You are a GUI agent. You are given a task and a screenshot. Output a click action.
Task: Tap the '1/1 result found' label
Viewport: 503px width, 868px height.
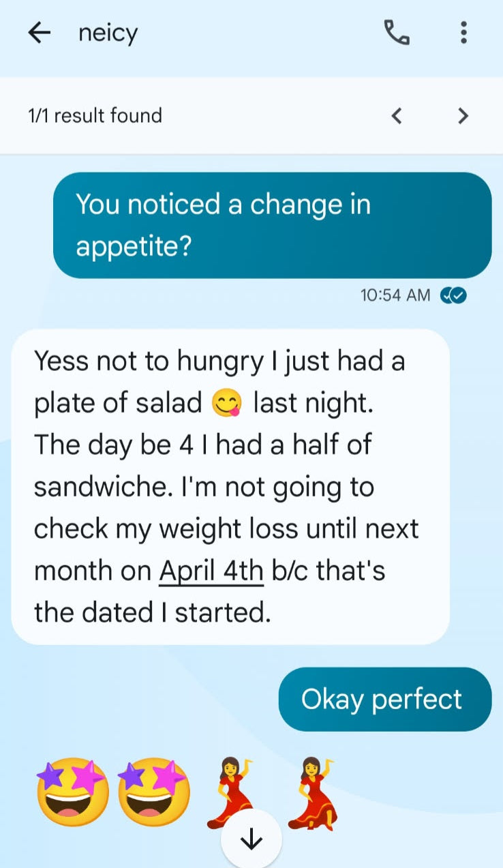point(95,116)
